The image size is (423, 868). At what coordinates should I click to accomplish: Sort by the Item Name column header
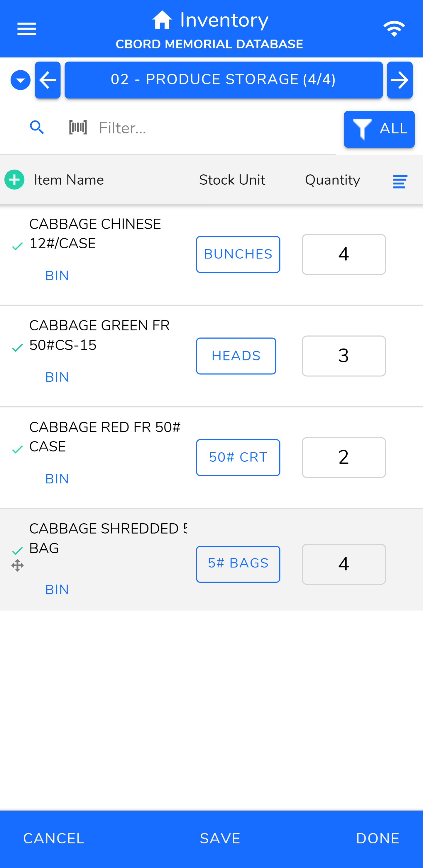69,180
